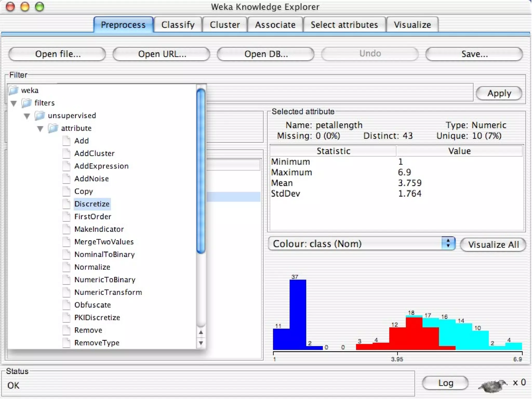Collapse the filters tree node
This screenshot has width=532, height=399.
pos(14,103)
